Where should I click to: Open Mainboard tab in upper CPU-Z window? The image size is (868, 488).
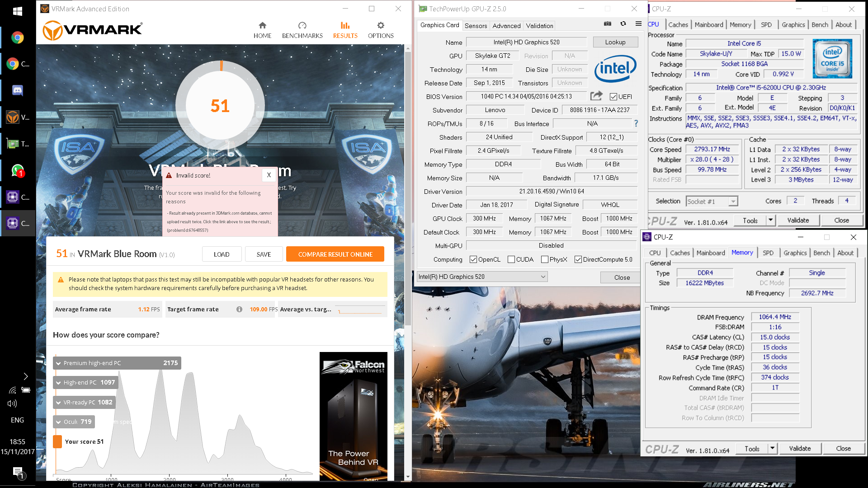pos(708,25)
